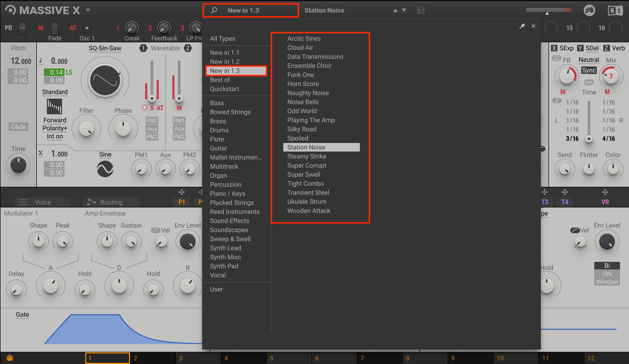This screenshot has height=364, width=629.
Task: Click the Sync button in delay section
Action: (x=589, y=70)
